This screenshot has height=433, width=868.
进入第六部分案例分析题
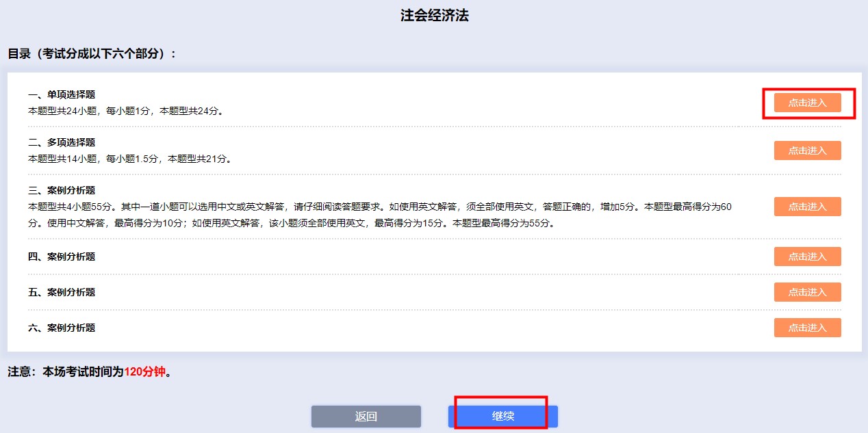coord(808,327)
